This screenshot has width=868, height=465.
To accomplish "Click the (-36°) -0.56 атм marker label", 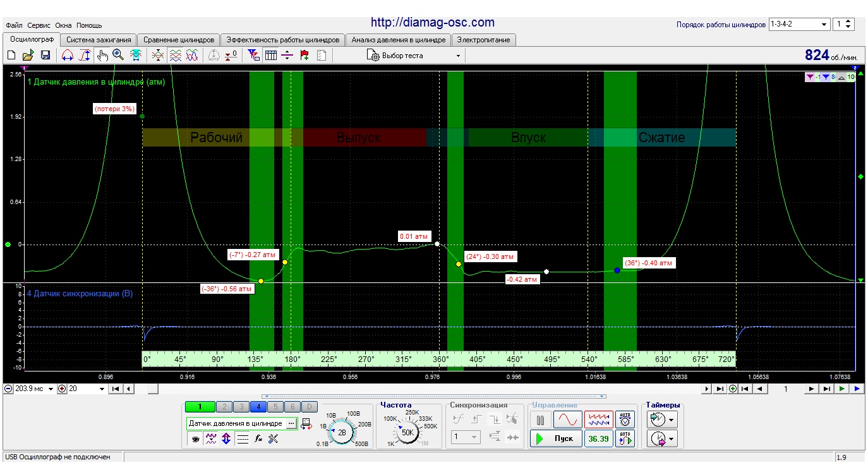I will 227,289.
